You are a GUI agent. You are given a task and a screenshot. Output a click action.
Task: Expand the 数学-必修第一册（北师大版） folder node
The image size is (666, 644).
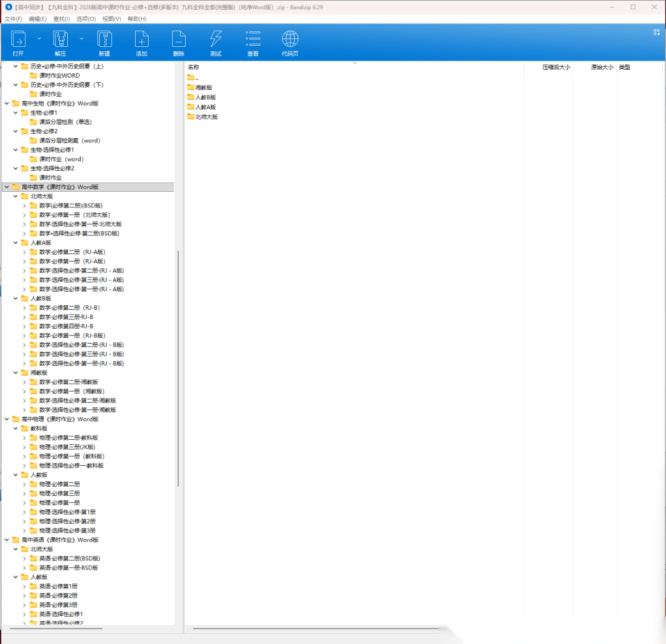point(25,215)
